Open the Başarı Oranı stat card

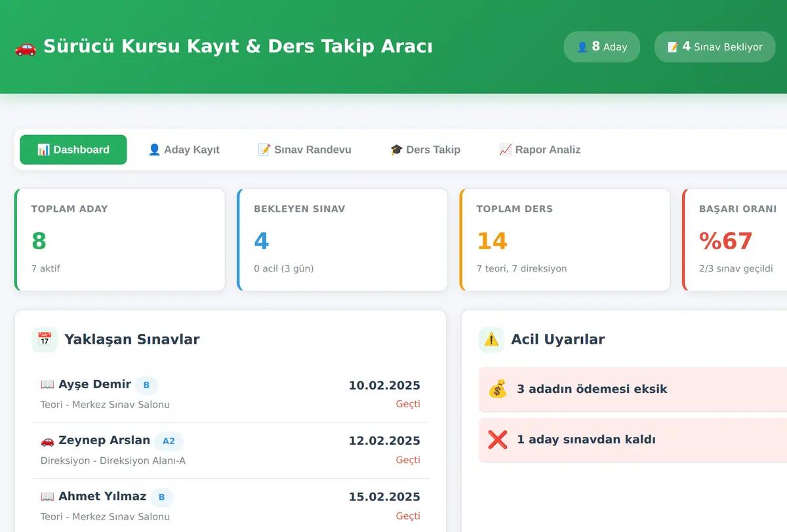point(735,240)
